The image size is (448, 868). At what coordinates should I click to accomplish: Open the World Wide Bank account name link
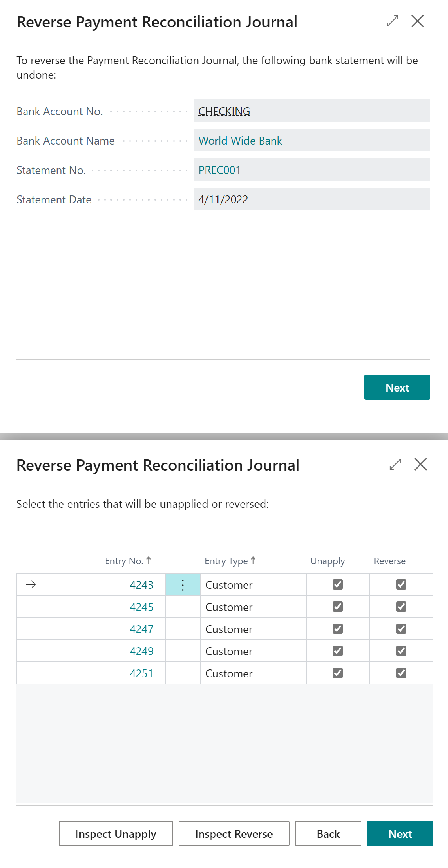pyautogui.click(x=240, y=141)
